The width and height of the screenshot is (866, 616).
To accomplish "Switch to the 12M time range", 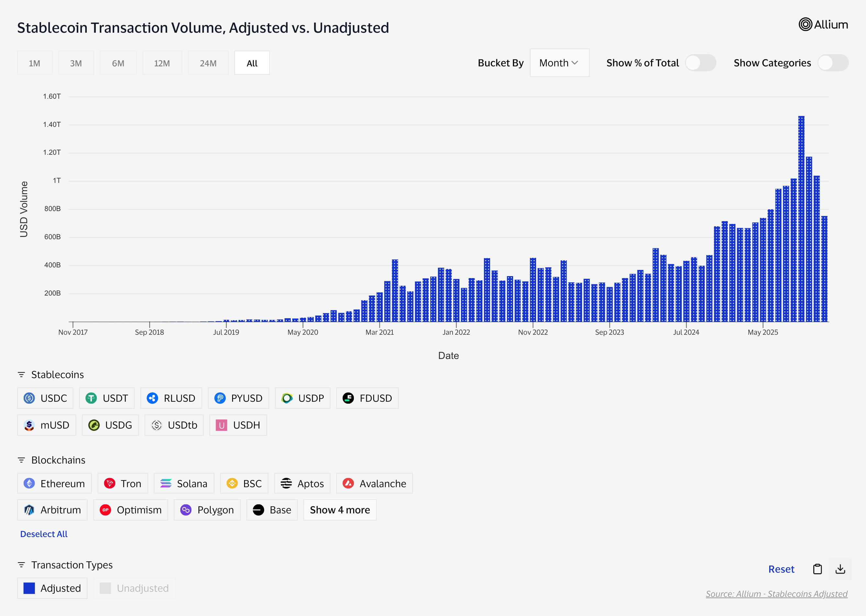I will (x=162, y=63).
